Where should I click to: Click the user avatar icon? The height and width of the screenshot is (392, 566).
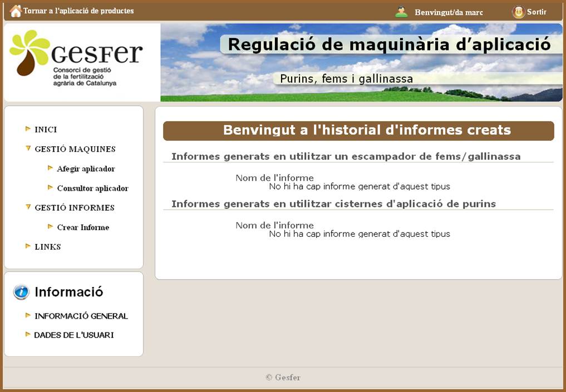pyautogui.click(x=401, y=12)
